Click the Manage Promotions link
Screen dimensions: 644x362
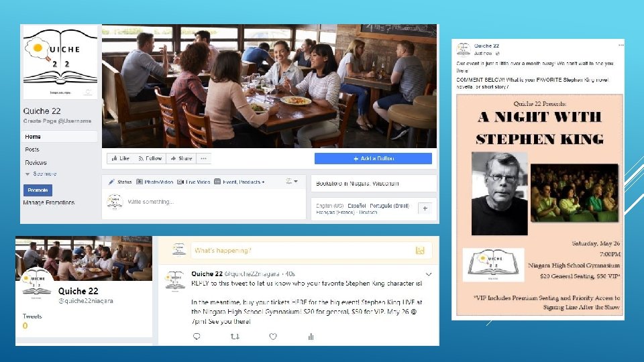coord(49,202)
